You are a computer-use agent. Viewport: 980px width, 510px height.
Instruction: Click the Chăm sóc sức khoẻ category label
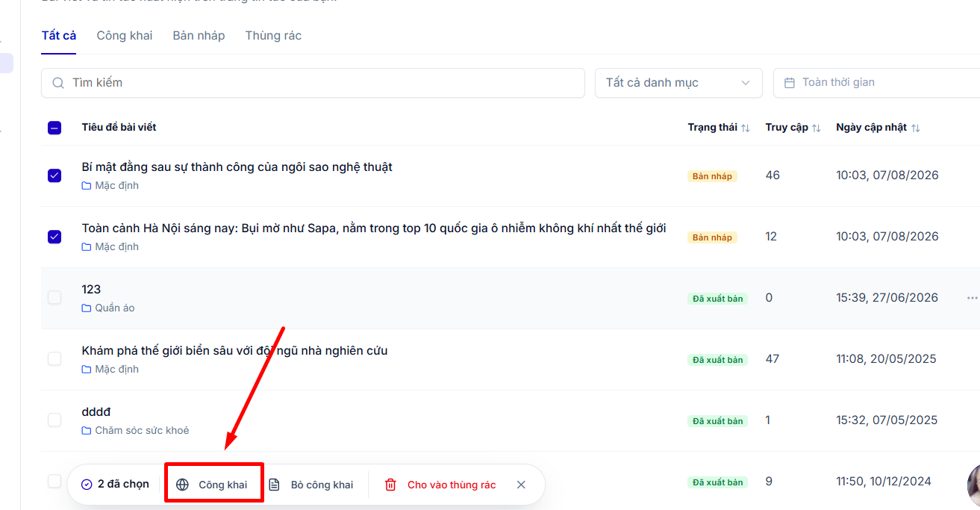coord(142,430)
